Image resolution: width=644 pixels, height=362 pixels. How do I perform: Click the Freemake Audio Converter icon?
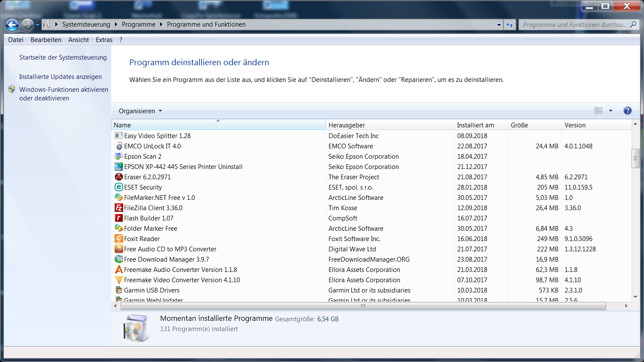[x=119, y=269]
